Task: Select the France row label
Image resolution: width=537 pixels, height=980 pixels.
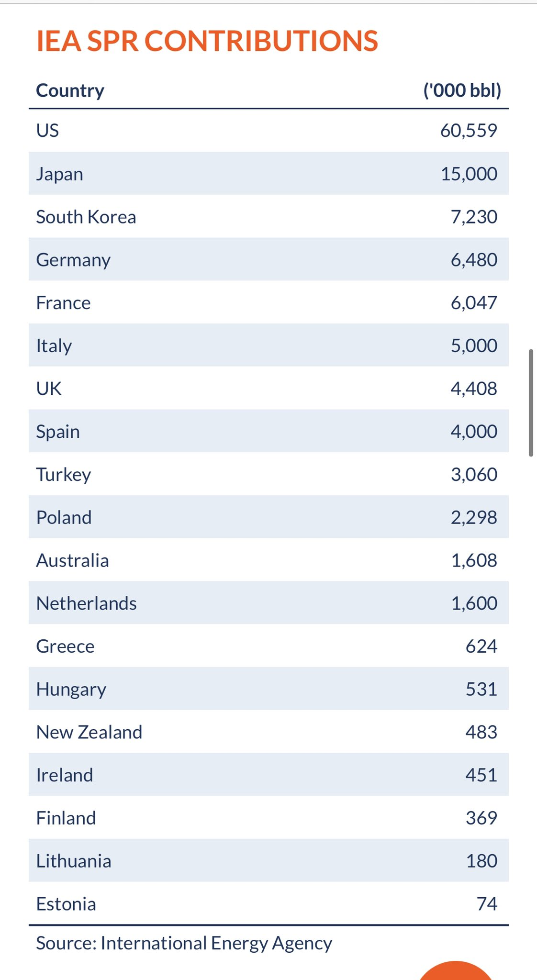Action: pos(64,303)
